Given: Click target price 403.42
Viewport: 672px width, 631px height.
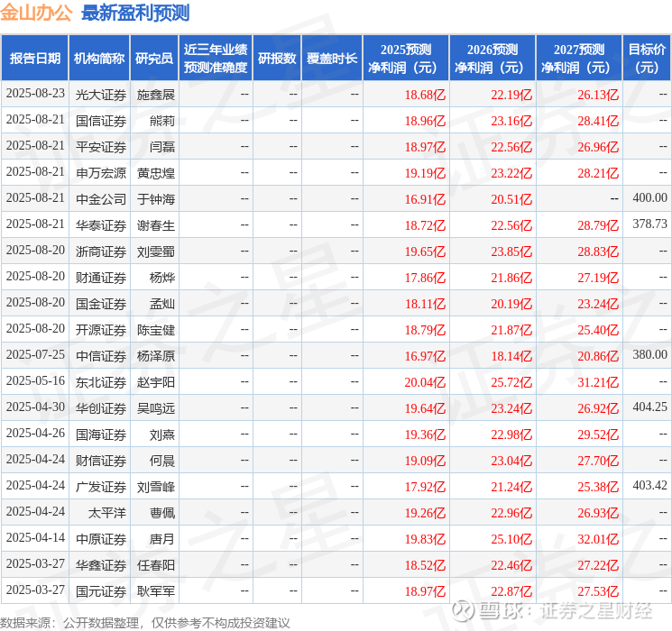Looking at the screenshot, I should coord(649,485).
